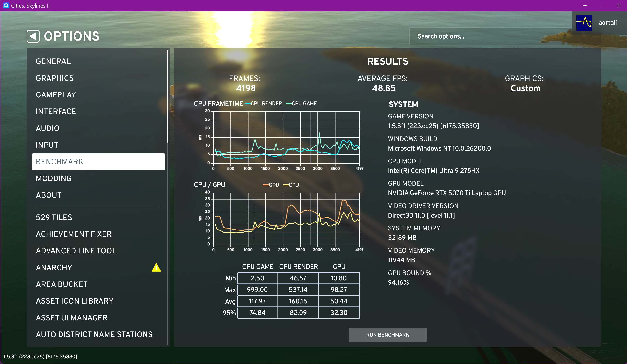627x364 pixels.
Task: Click the aortali username label
Action: point(607,23)
